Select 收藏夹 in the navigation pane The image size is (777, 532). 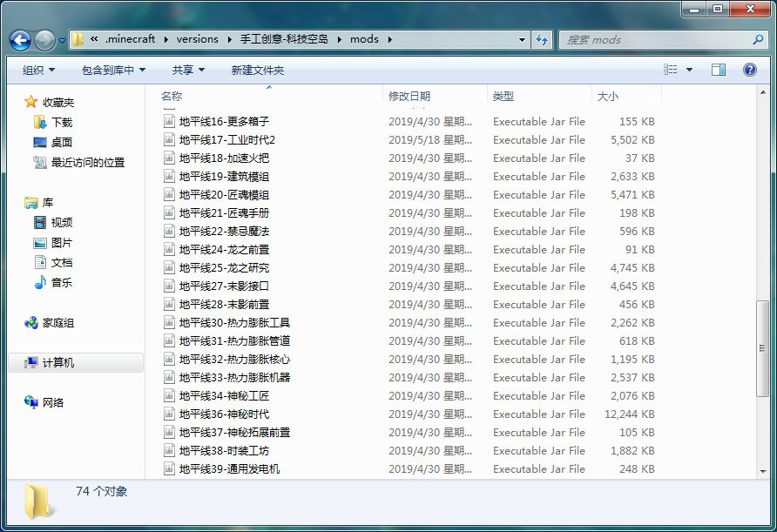click(58, 102)
